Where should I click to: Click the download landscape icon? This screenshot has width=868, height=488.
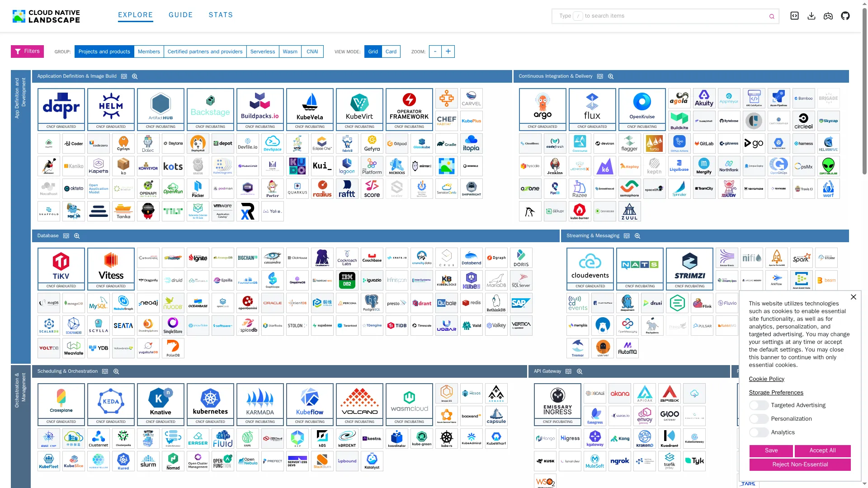pyautogui.click(x=811, y=16)
